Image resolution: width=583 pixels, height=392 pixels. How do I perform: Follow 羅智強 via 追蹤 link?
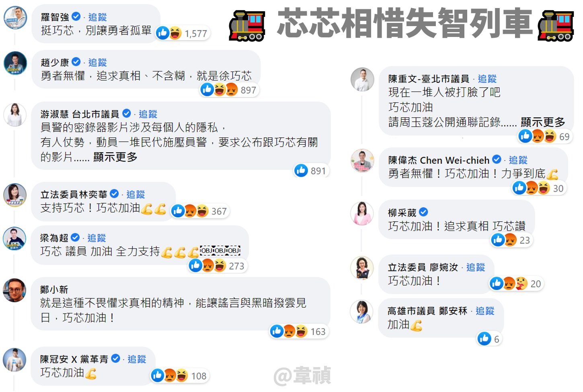(98, 17)
